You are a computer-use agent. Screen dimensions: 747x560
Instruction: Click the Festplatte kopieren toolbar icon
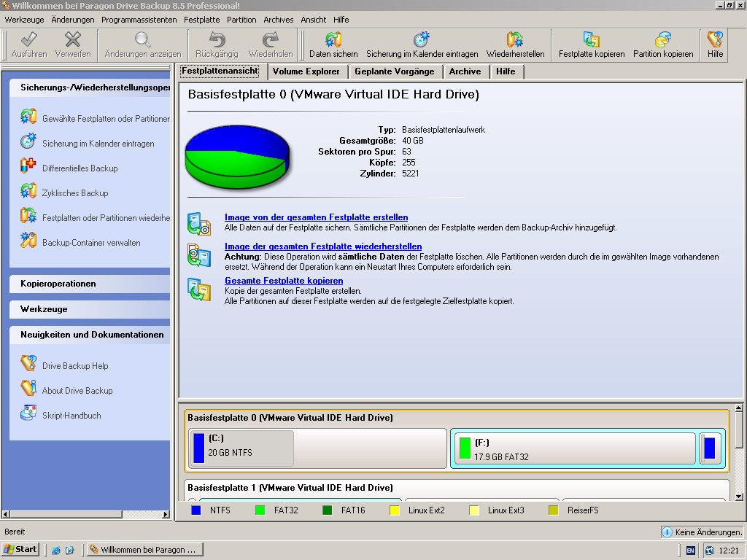pos(591,39)
